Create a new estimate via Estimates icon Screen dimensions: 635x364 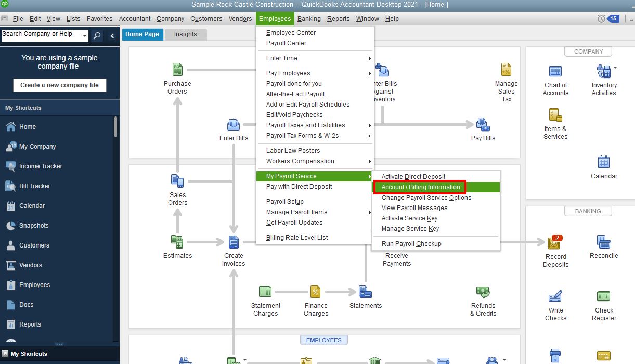pos(177,242)
